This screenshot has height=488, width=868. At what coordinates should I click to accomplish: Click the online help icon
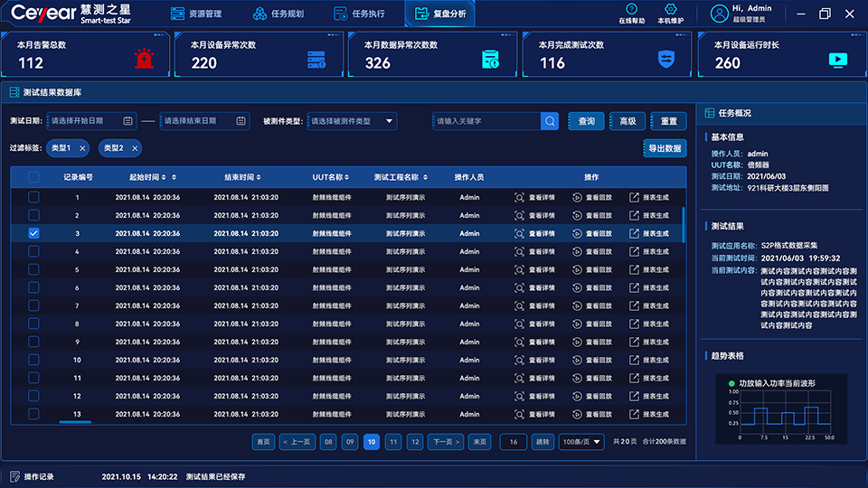click(x=631, y=9)
